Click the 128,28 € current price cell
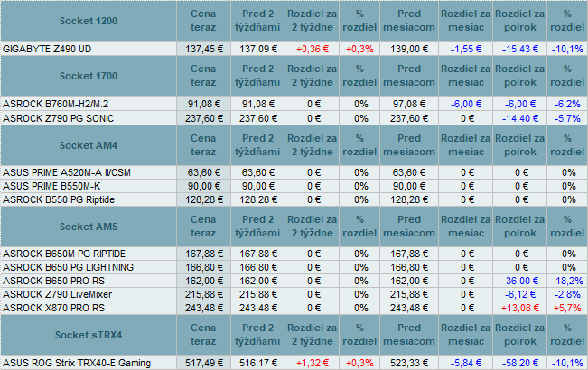 203,199
